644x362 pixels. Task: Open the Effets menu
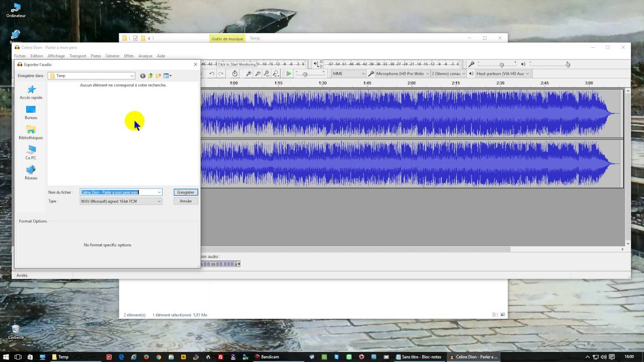tap(129, 56)
